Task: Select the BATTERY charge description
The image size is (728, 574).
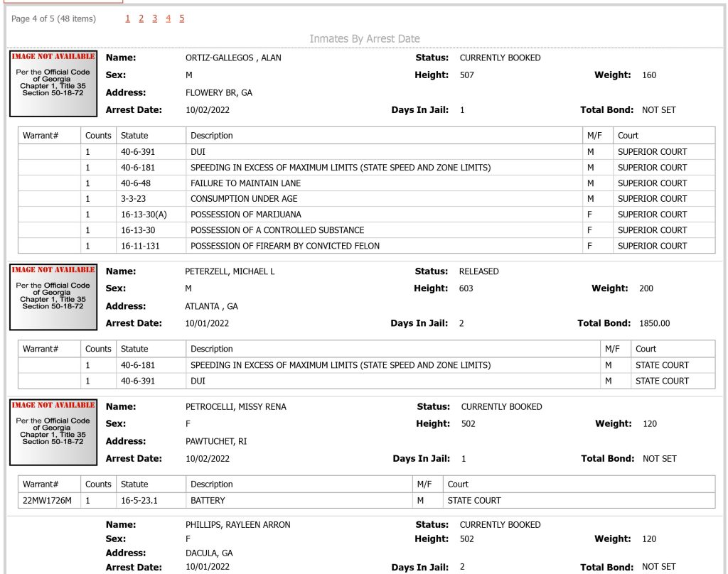Action: click(208, 501)
